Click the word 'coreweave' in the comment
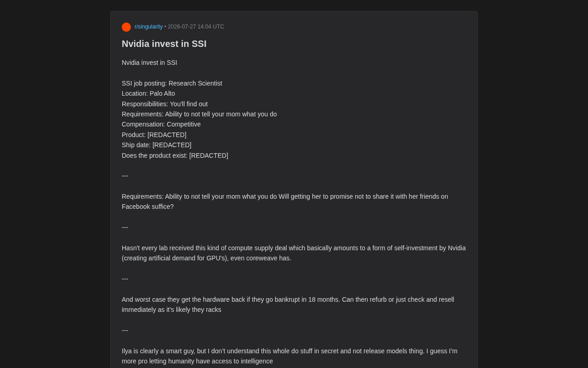This screenshot has height=368, width=588. click(x=262, y=258)
